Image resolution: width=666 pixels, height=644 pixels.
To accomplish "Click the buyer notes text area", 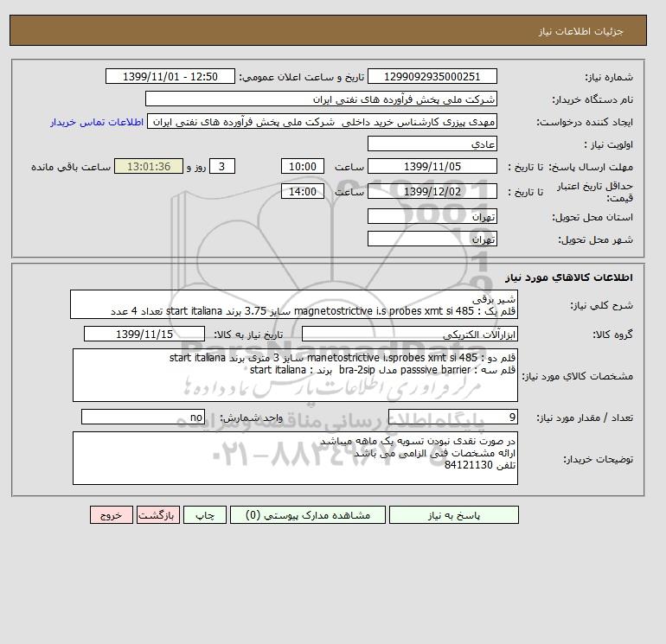I will (x=295, y=458).
